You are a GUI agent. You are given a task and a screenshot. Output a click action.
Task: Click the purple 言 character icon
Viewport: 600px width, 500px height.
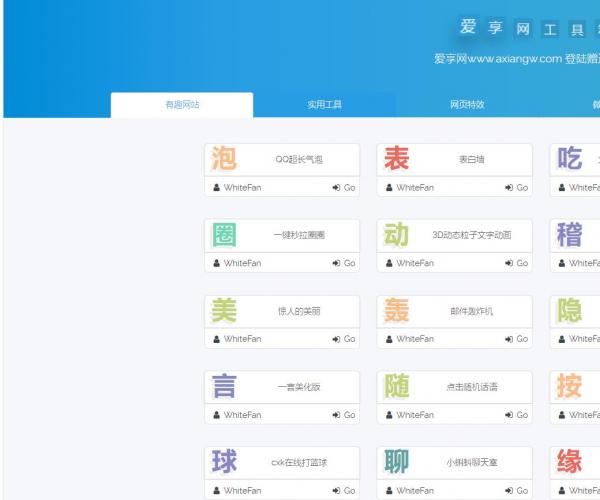(x=224, y=386)
